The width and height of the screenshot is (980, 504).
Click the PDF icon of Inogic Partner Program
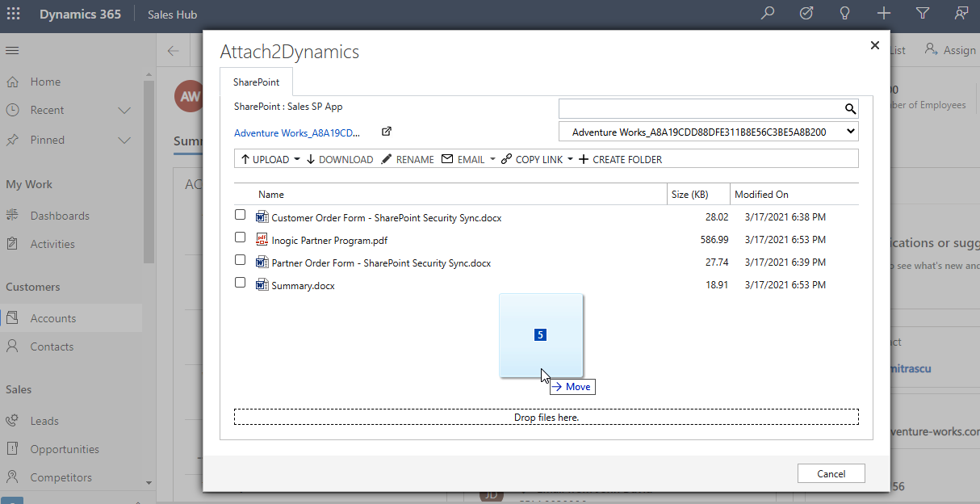coord(262,239)
